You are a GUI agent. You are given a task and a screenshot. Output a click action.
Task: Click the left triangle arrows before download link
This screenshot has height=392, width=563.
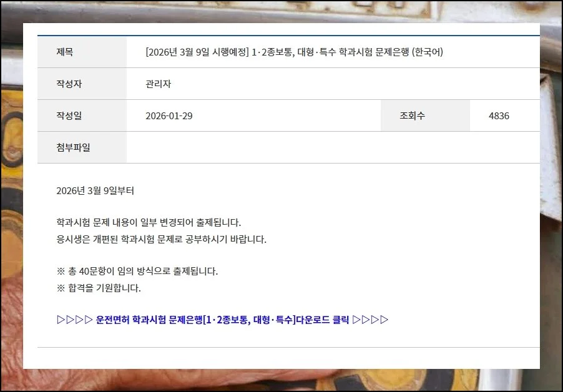click(74, 320)
